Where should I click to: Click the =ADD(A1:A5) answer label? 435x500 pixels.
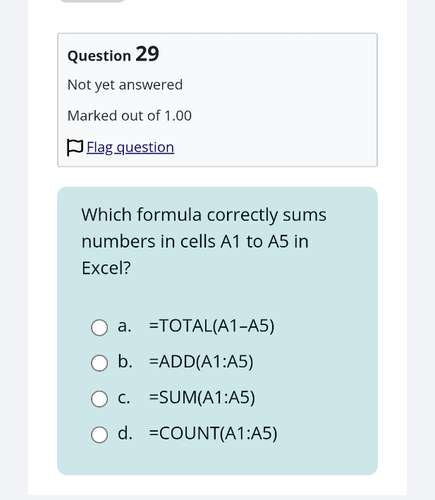(201, 362)
